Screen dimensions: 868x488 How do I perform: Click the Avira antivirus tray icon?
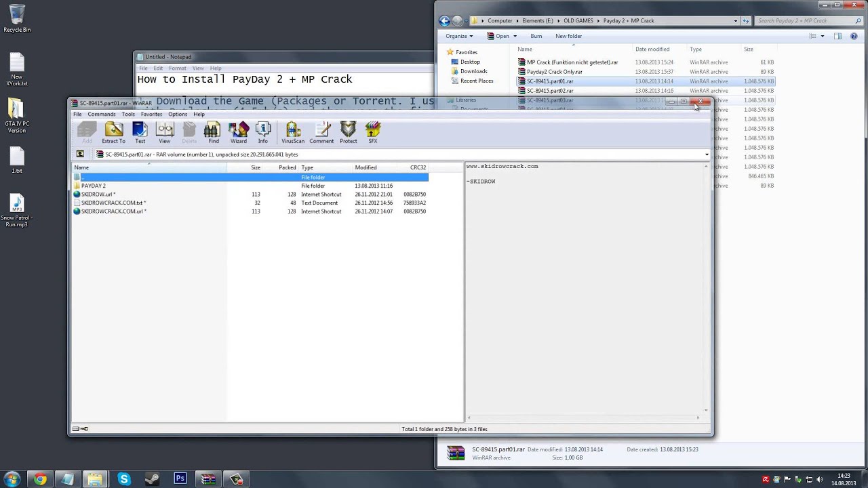tap(766, 479)
